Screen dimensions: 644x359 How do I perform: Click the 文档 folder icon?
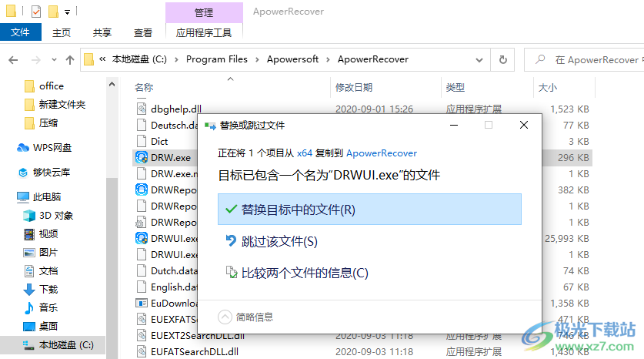tap(29, 271)
